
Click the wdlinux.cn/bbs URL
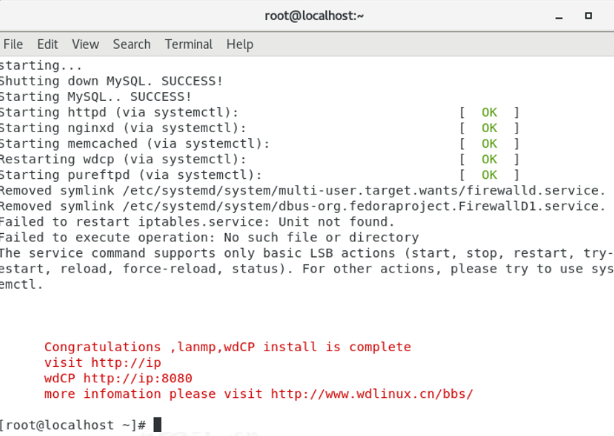[372, 394]
